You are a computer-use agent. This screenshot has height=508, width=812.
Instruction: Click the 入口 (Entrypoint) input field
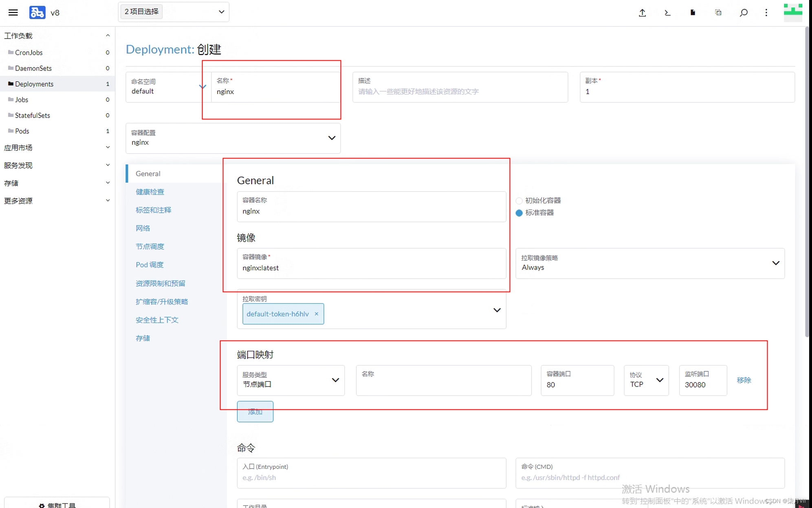pyautogui.click(x=372, y=473)
